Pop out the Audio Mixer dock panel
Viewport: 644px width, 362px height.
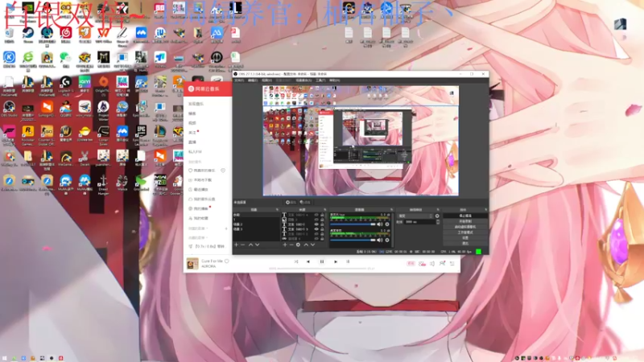coord(391,209)
